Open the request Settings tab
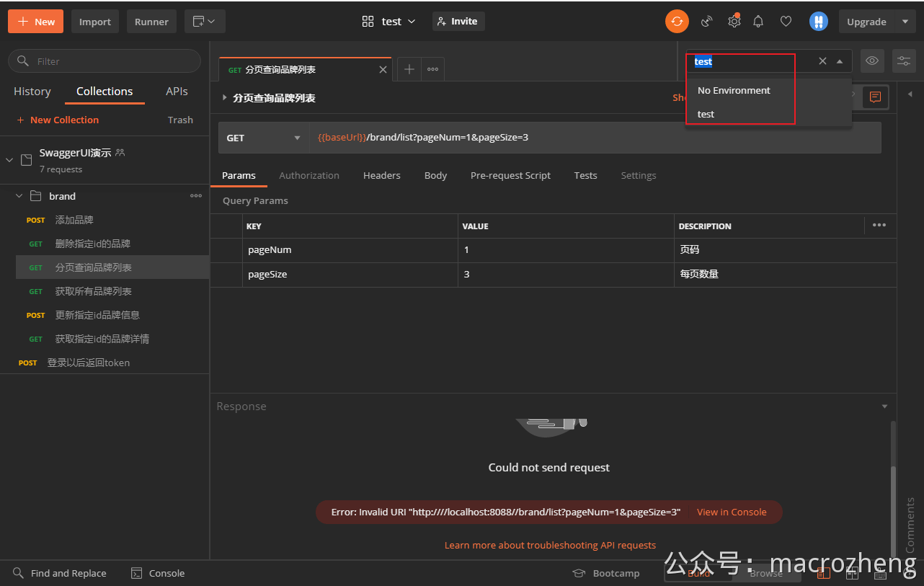The width and height of the screenshot is (924, 586). tap(639, 175)
